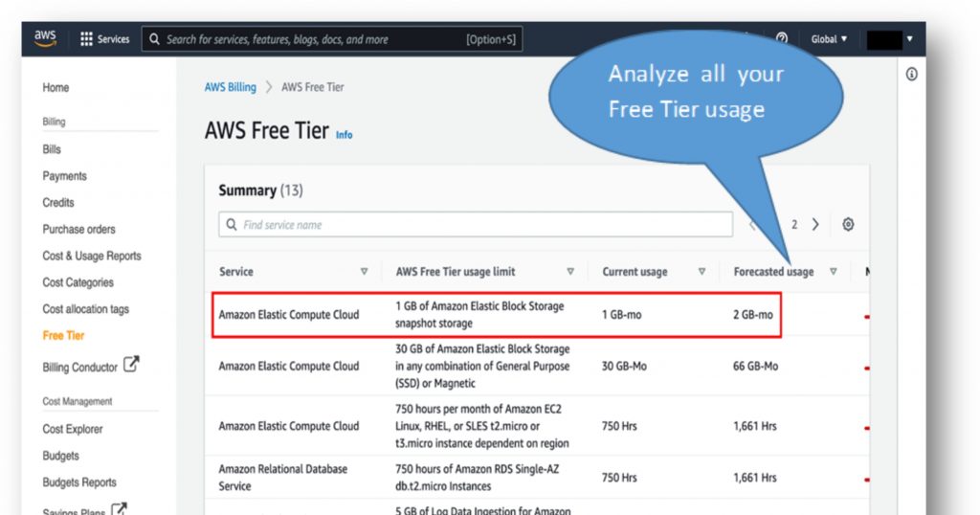This screenshot has width=980, height=515.
Task: Click the '1 GB-mo' current usage value
Action: pos(621,314)
